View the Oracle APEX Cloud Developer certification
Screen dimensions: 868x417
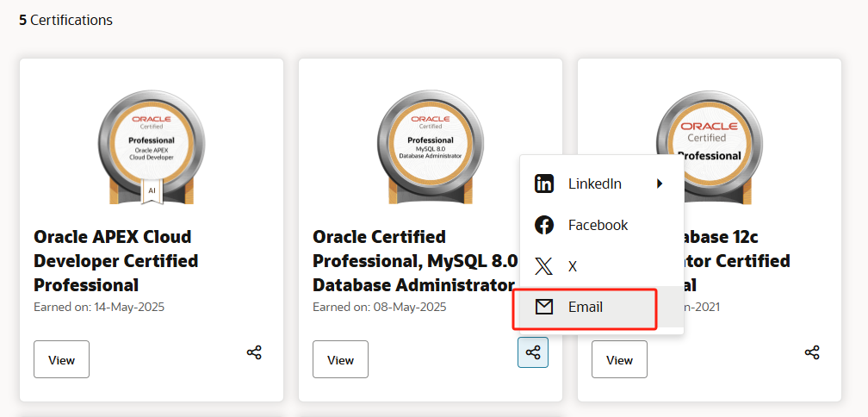point(61,359)
